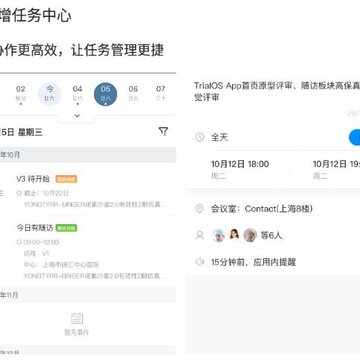Viewport: 360px width, 360px height.
Task: Open the third participant avatar
Action: tap(250, 235)
